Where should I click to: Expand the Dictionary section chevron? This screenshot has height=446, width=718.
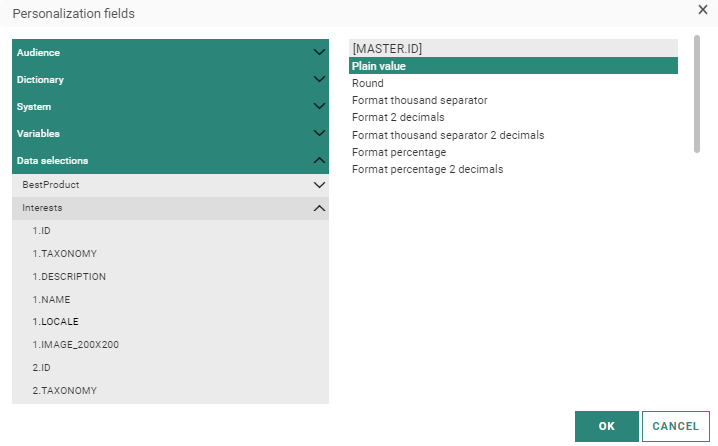[x=319, y=79]
